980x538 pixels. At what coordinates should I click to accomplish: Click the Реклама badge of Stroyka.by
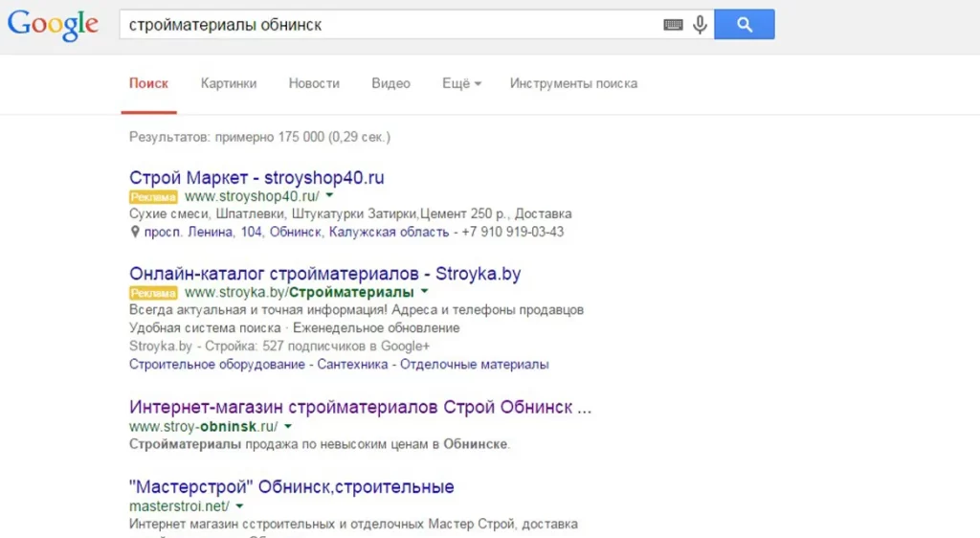click(x=153, y=293)
